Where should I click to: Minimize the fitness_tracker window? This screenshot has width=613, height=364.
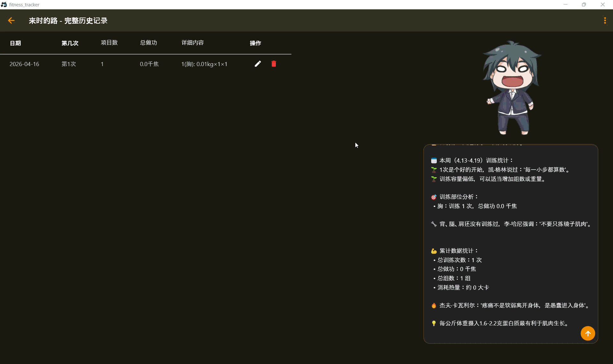[565, 4]
